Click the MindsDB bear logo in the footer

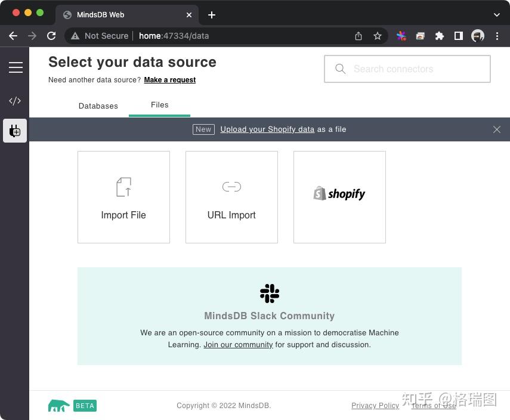[59, 406]
